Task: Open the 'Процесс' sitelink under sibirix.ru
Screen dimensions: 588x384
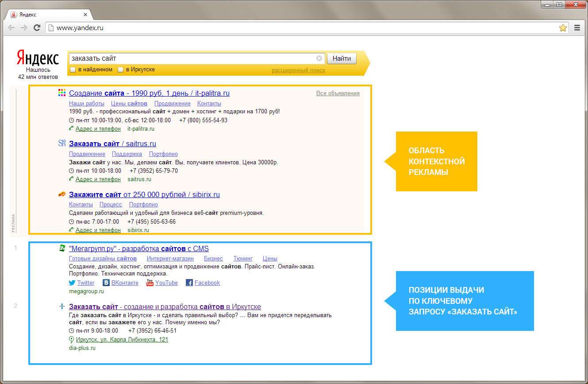Action: coord(111,205)
